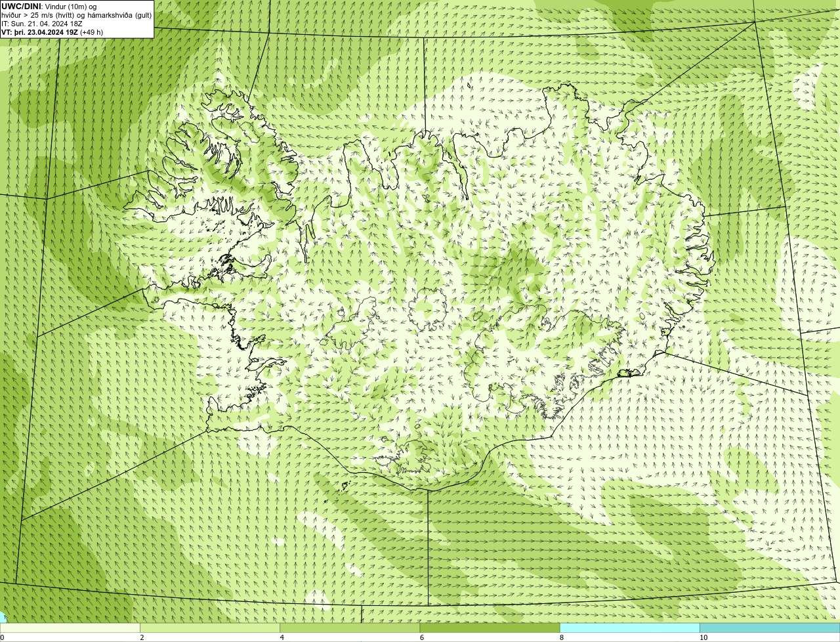The height and width of the screenshot is (642, 840).
Task: Click the 'VT: þri. 23.04.2024 19Z (+49 h)' line
Action: pos(52,32)
